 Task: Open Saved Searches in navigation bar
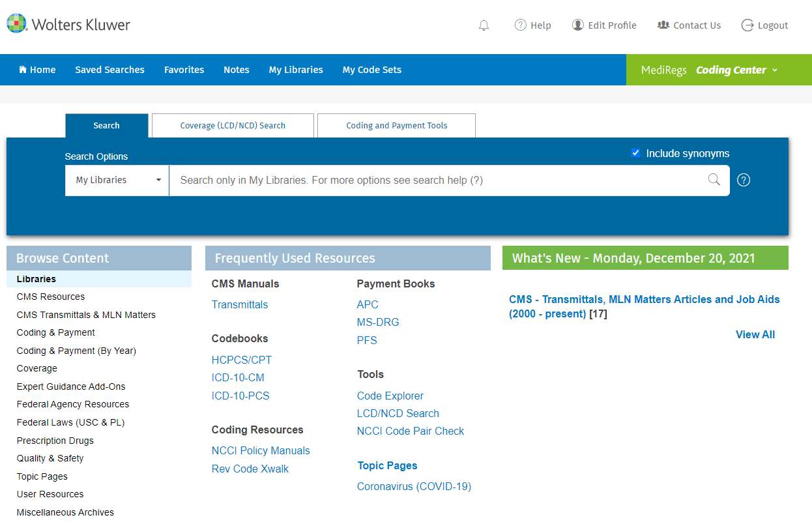point(109,70)
